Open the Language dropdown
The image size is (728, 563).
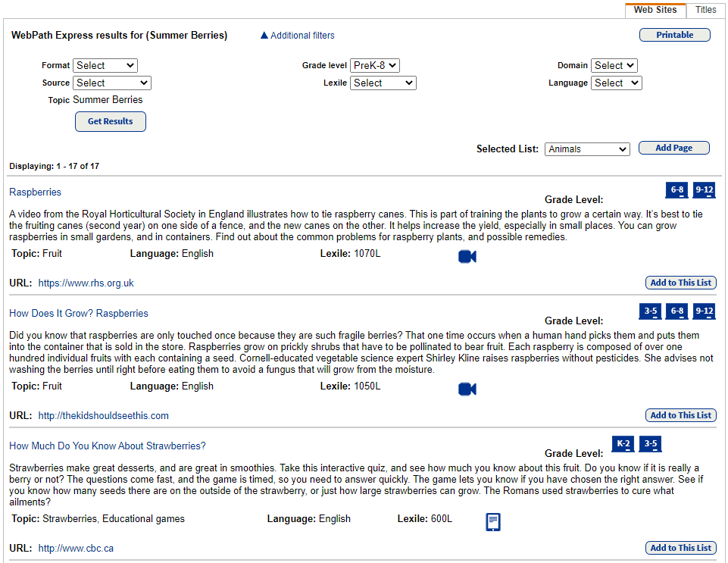click(x=616, y=83)
